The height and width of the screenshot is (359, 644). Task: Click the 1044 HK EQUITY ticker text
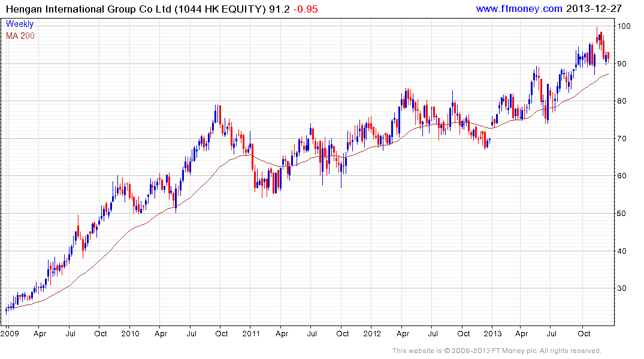click(220, 9)
